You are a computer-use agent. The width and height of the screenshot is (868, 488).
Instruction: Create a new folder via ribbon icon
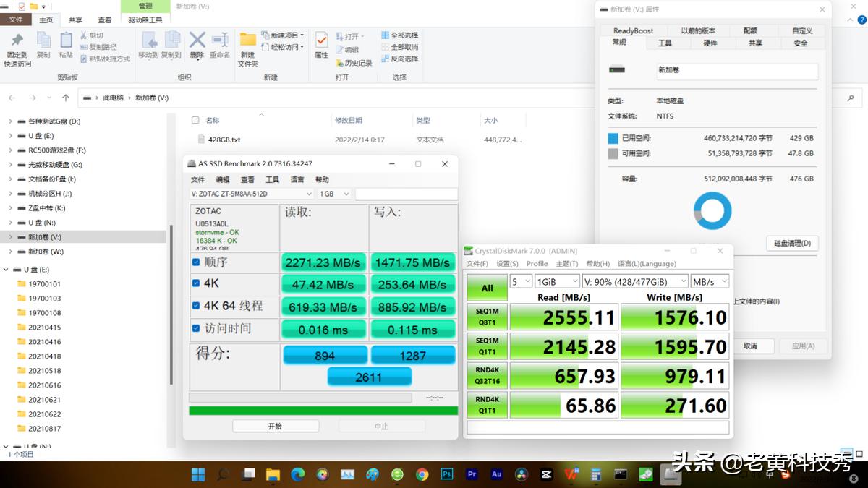(248, 45)
